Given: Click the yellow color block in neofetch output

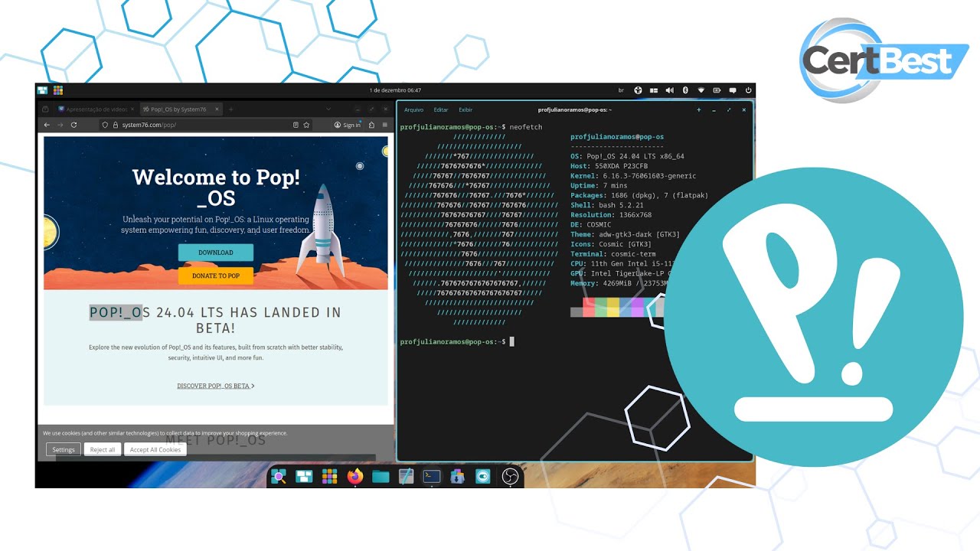Looking at the screenshot, I should coord(613,309).
